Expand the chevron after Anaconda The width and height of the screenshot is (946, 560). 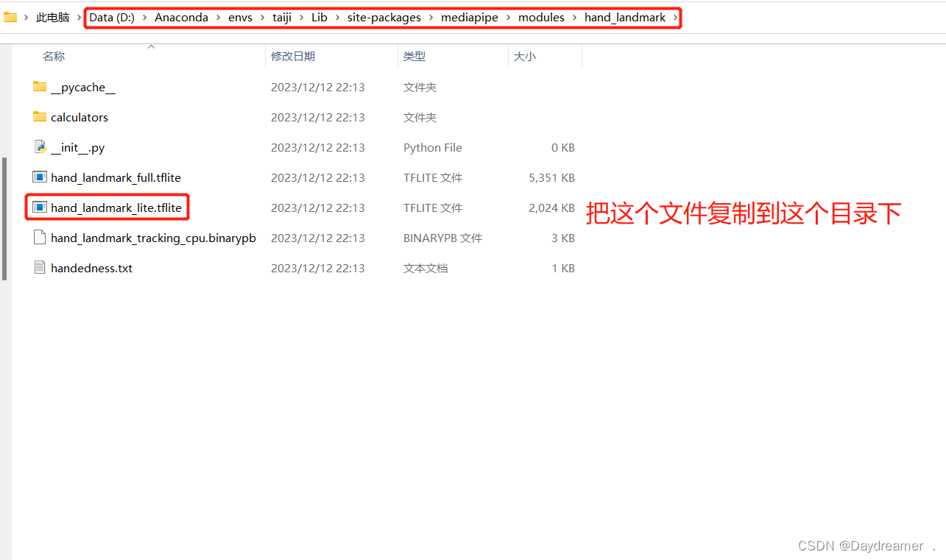coord(218,18)
